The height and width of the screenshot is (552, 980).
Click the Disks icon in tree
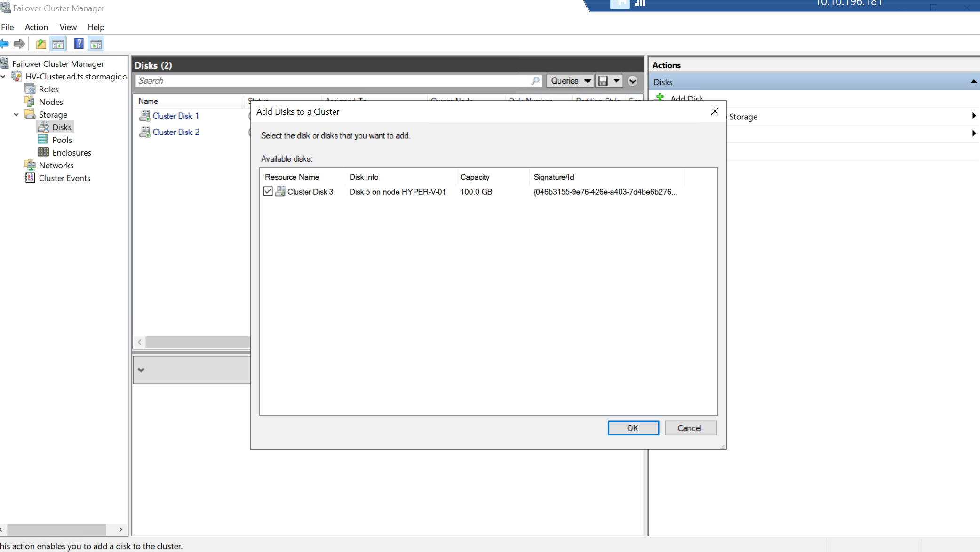43,127
